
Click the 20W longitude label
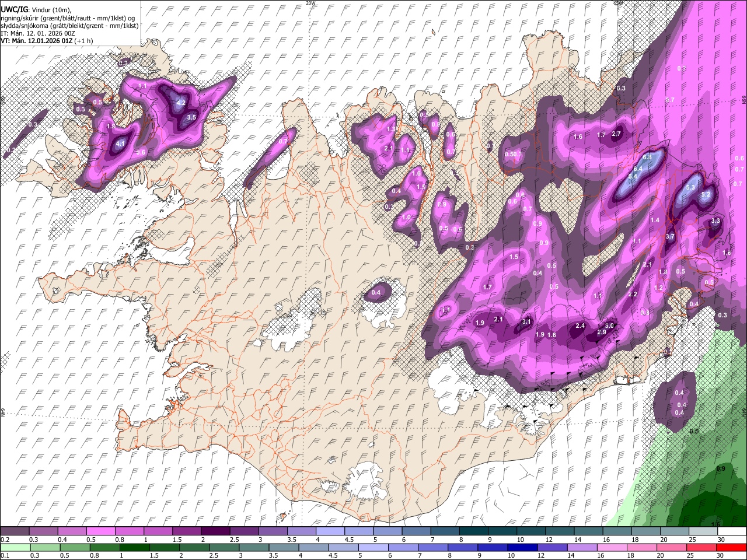(x=310, y=3)
